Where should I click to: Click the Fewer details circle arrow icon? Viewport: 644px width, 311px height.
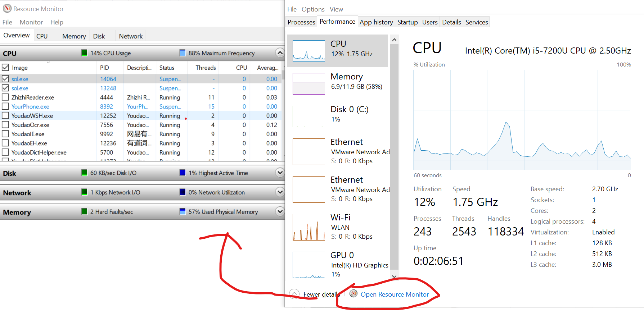coord(294,294)
